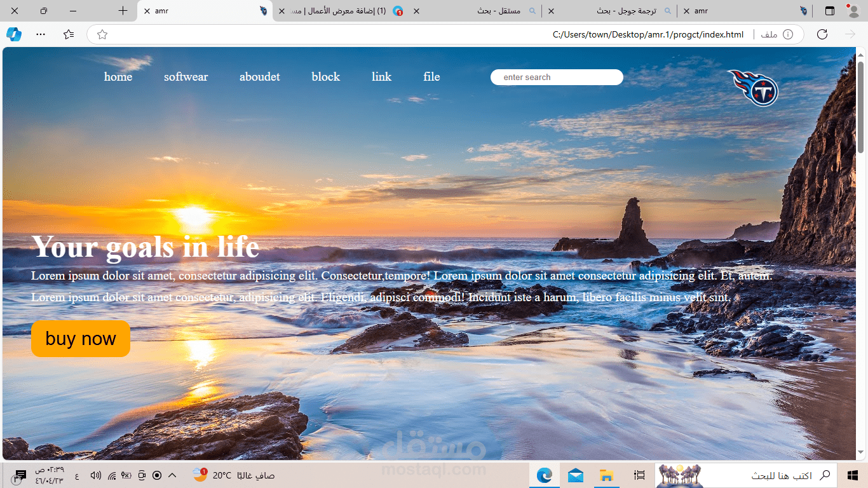Click the Windows taskbar search box

[x=745, y=475]
